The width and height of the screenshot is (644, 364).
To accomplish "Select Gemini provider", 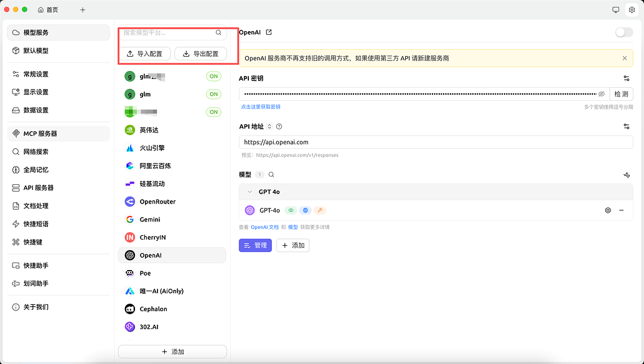I will coord(172,220).
